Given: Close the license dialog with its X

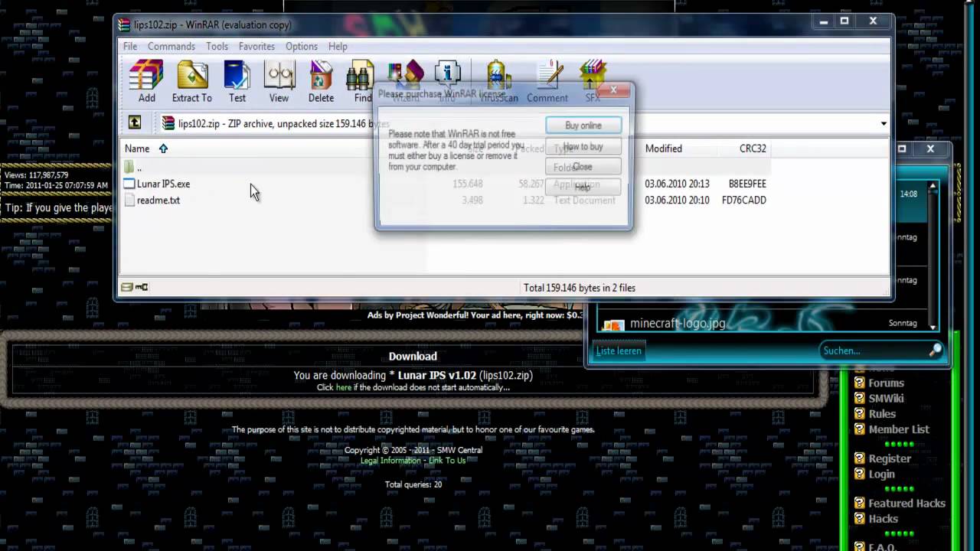Looking at the screenshot, I should (613, 90).
